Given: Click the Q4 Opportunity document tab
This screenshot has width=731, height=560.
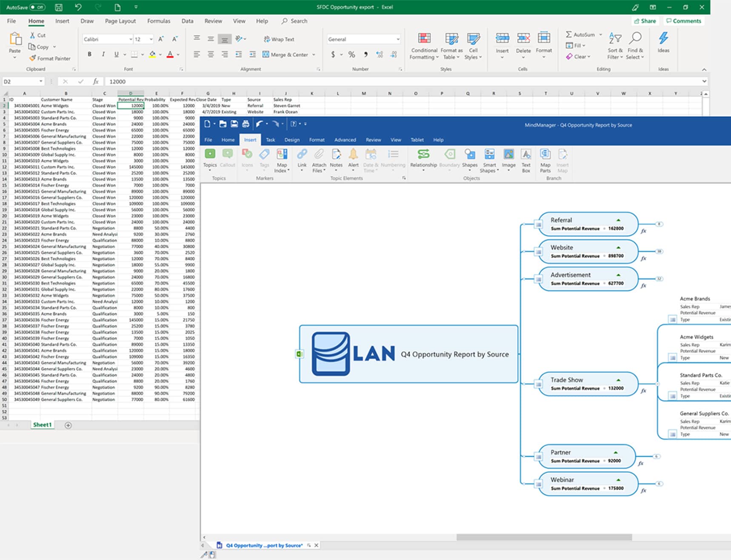Looking at the screenshot, I should pos(264,545).
